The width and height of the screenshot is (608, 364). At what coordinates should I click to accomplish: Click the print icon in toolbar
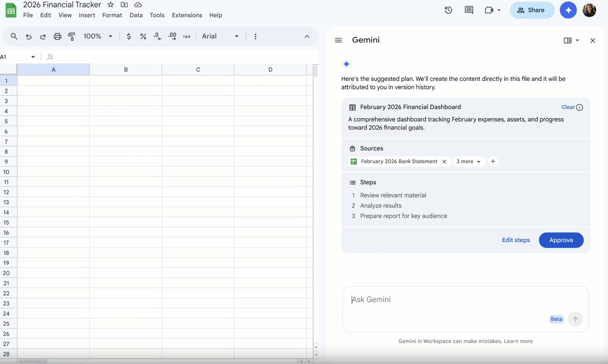click(x=57, y=36)
